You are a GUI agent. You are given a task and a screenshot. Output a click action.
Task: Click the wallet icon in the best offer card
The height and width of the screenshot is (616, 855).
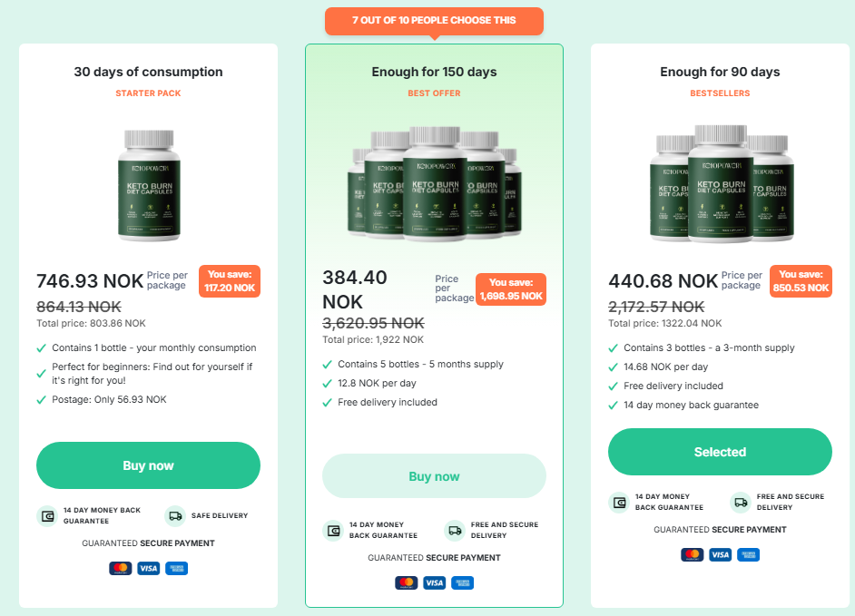coord(333,531)
